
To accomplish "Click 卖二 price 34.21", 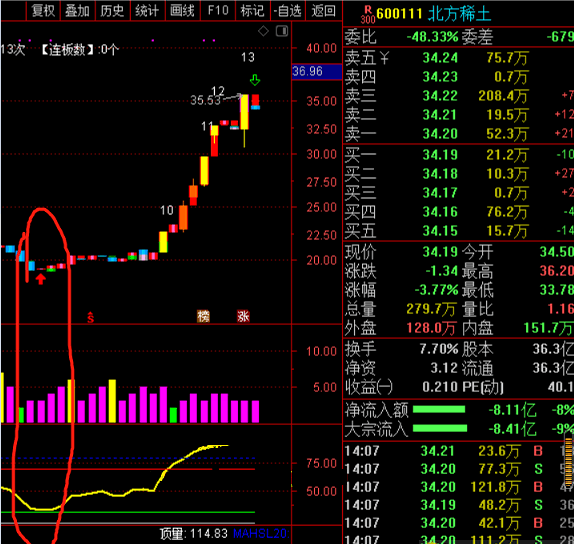I will (440, 115).
